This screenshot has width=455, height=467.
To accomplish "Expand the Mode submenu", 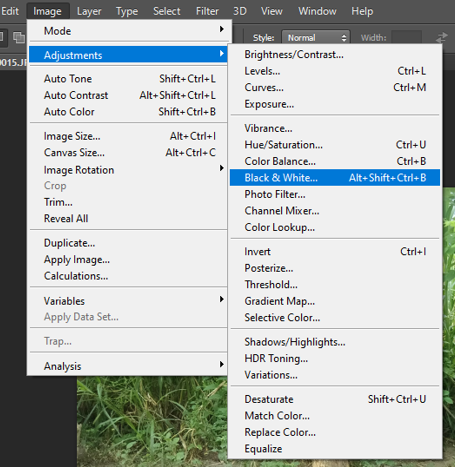I will [129, 31].
